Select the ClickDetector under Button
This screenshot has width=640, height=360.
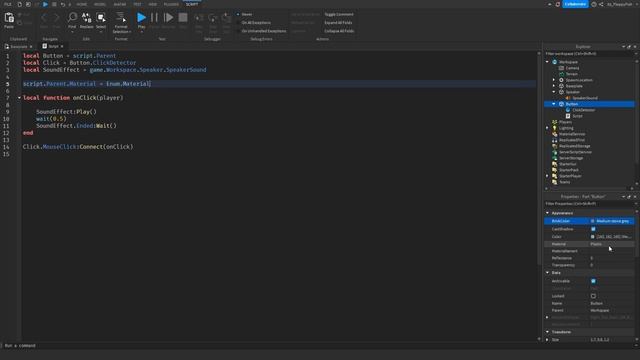coord(583,110)
